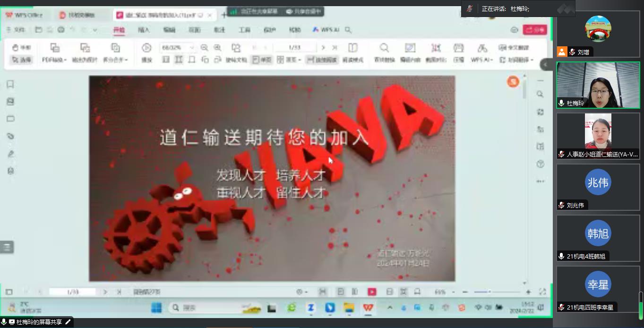Select participant 刘兆伟 tile
644x328 pixels.
point(598,187)
